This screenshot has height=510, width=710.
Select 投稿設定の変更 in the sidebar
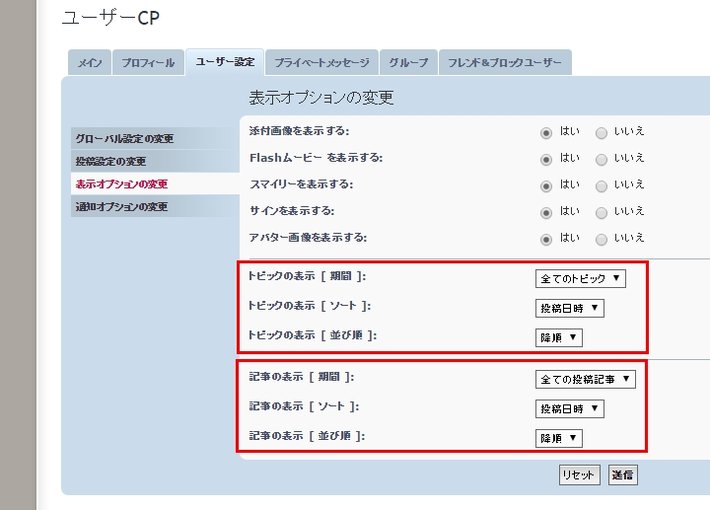coord(111,162)
